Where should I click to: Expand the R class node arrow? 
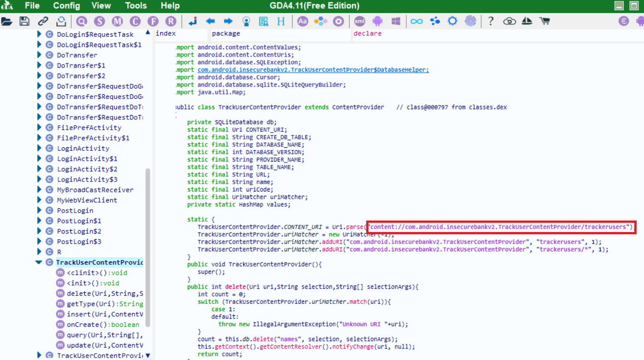tap(39, 252)
